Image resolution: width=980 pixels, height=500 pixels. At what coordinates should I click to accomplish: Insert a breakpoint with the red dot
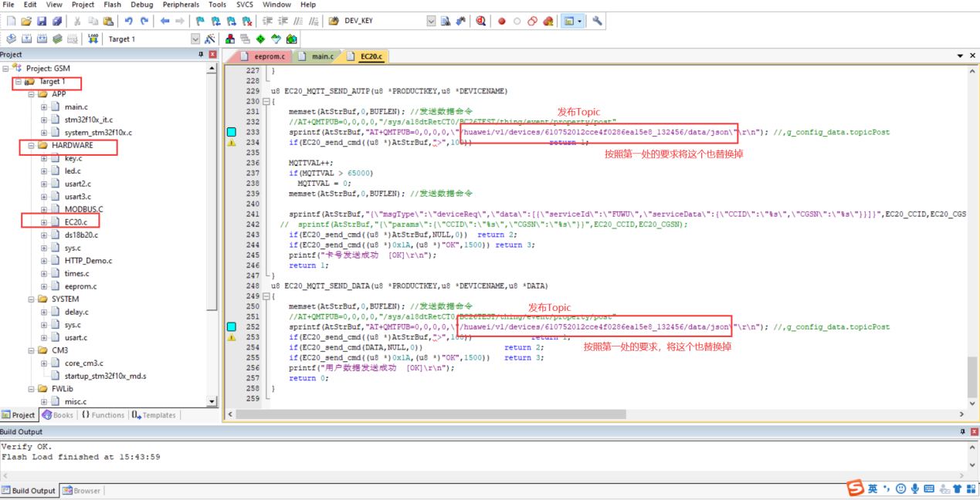pos(501,21)
